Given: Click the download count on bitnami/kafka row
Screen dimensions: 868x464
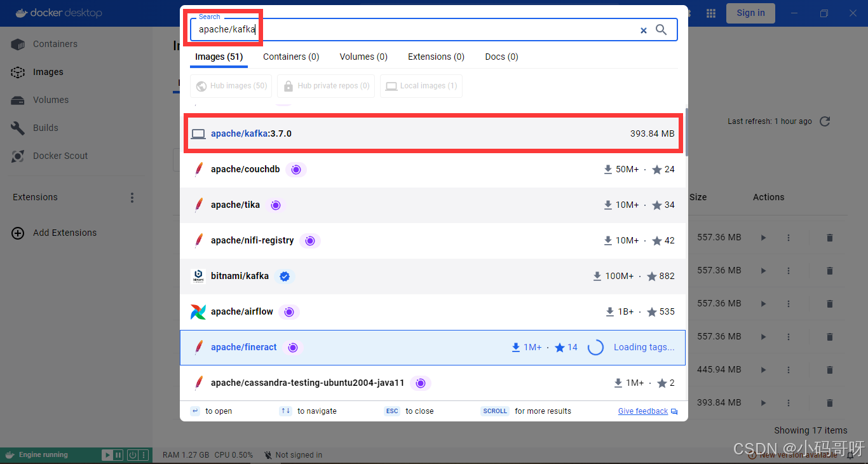Looking at the screenshot, I should point(613,276).
